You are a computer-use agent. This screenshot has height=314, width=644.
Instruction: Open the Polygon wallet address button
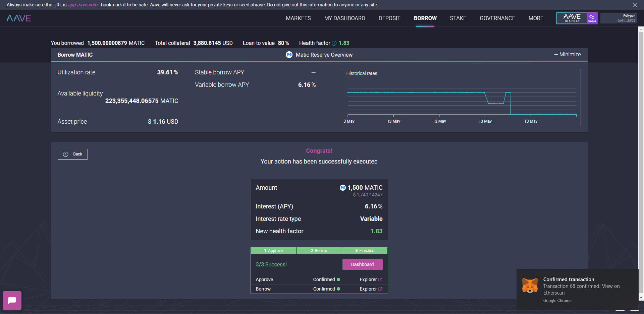619,18
